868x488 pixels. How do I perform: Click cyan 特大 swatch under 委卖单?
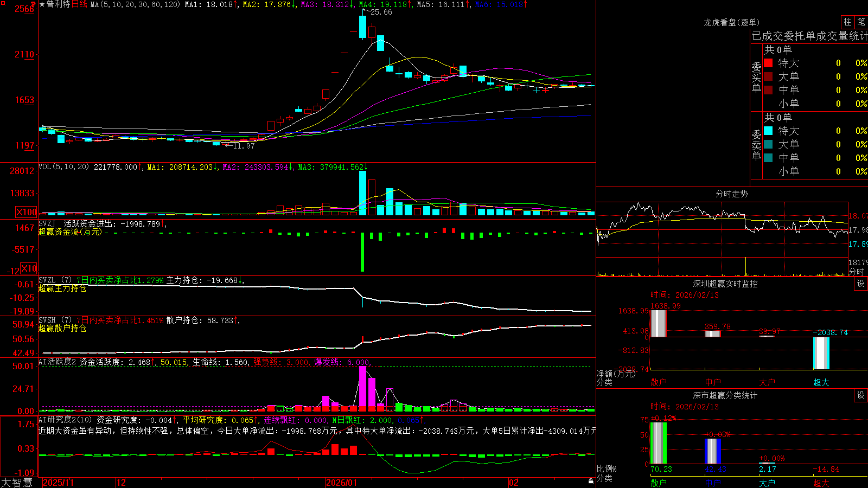[x=768, y=131]
